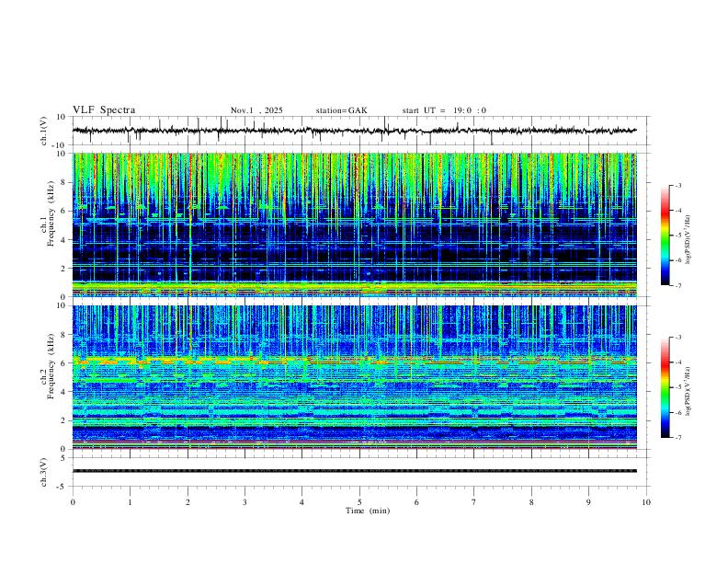Click the 'ch.3(V)' axis label

click(x=44, y=473)
